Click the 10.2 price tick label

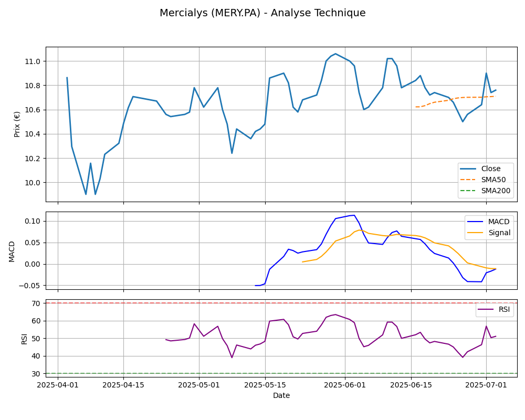click(x=33, y=159)
